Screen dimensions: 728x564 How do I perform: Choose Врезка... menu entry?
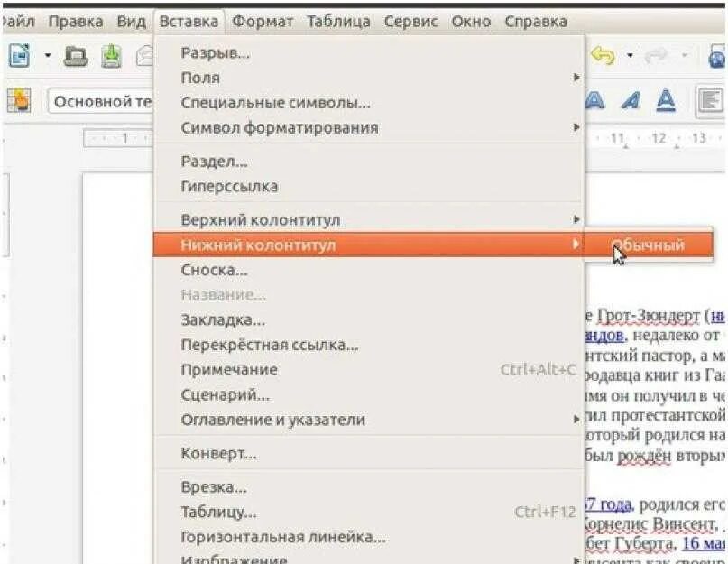(x=369, y=487)
